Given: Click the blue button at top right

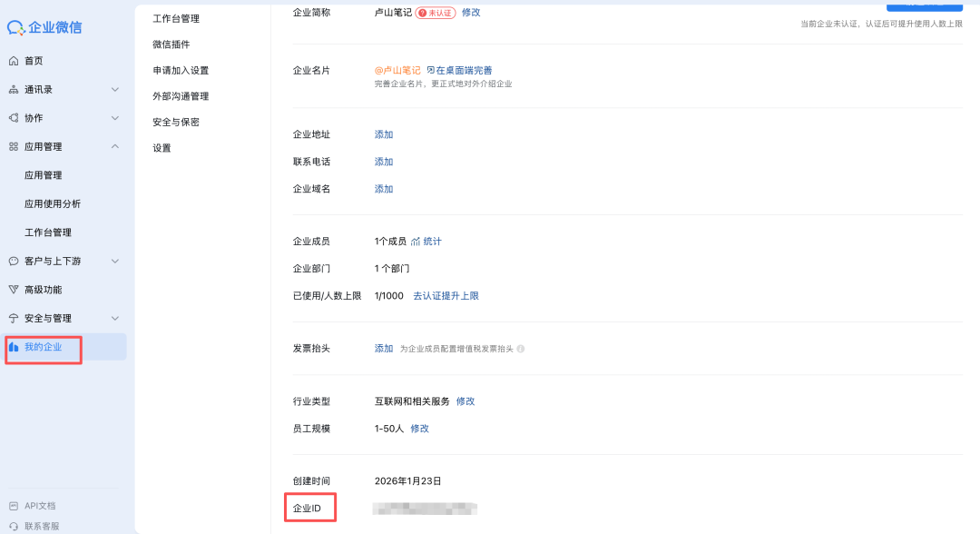Looking at the screenshot, I should (x=925, y=6).
